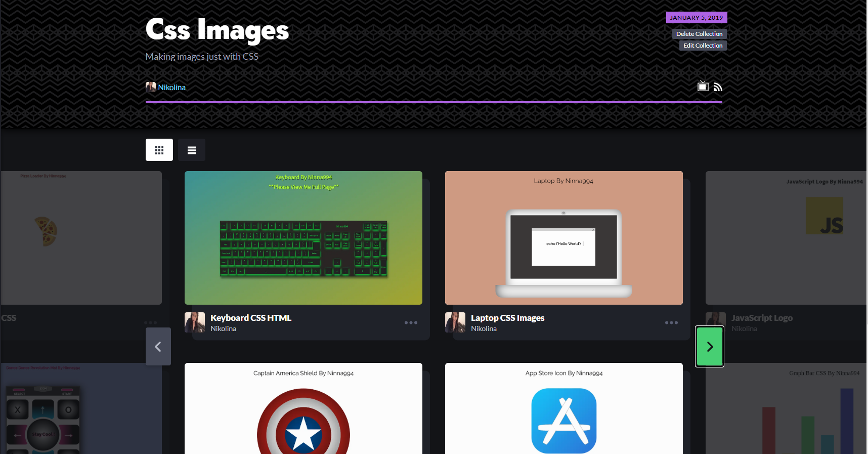Click author avatar beside Keyboard CSS HTML
This screenshot has height=454, width=868.
coord(195,322)
